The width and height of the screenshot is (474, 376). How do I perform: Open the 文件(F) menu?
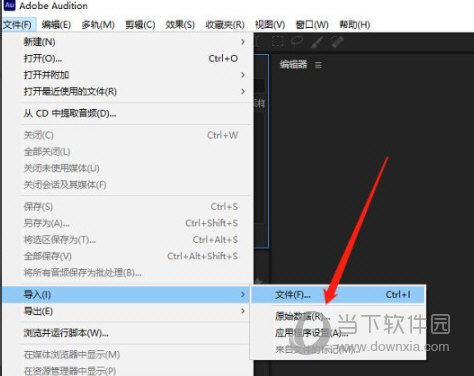click(17, 25)
